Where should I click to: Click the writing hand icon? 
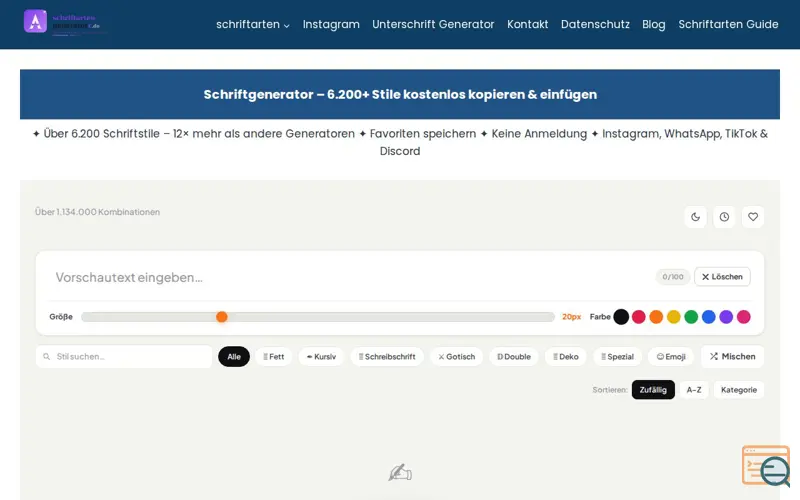click(x=400, y=472)
